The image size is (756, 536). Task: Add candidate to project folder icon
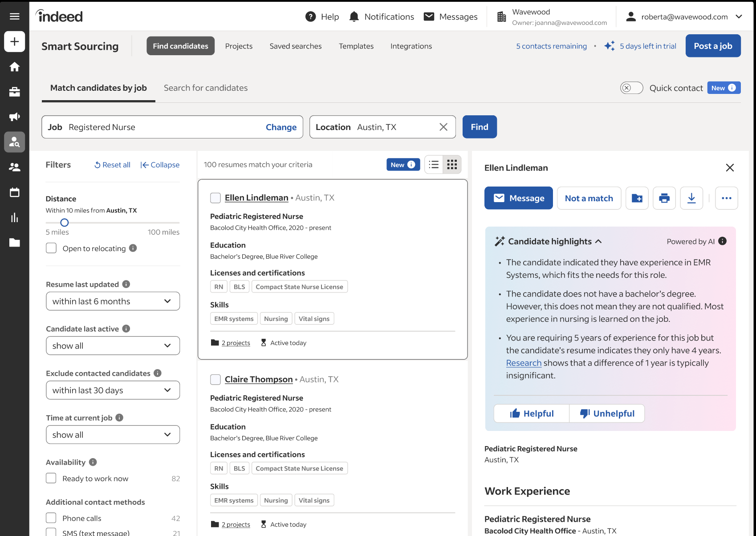(637, 198)
